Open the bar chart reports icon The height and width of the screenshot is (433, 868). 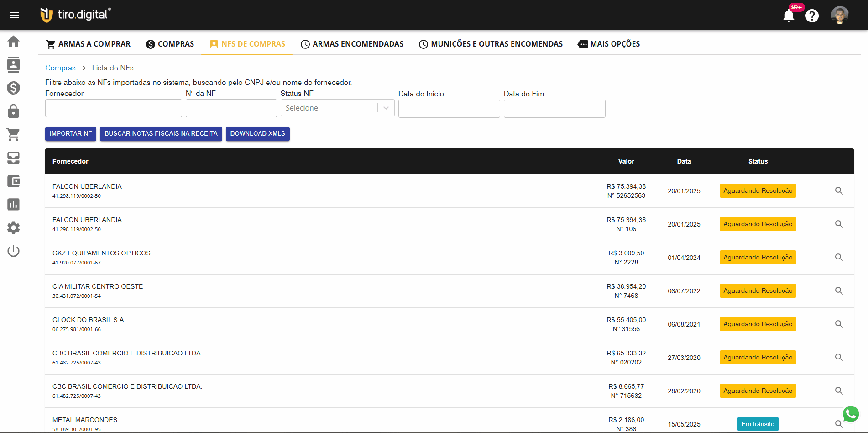[x=14, y=204]
